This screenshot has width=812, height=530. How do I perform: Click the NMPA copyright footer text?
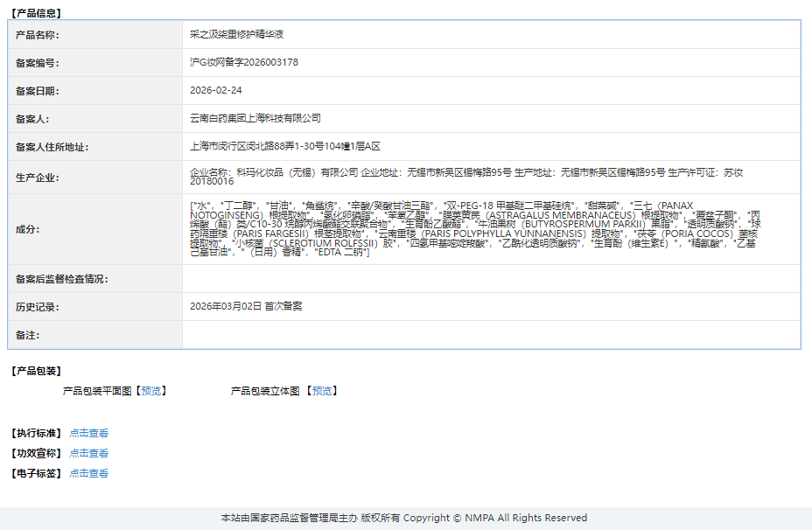coord(404,518)
